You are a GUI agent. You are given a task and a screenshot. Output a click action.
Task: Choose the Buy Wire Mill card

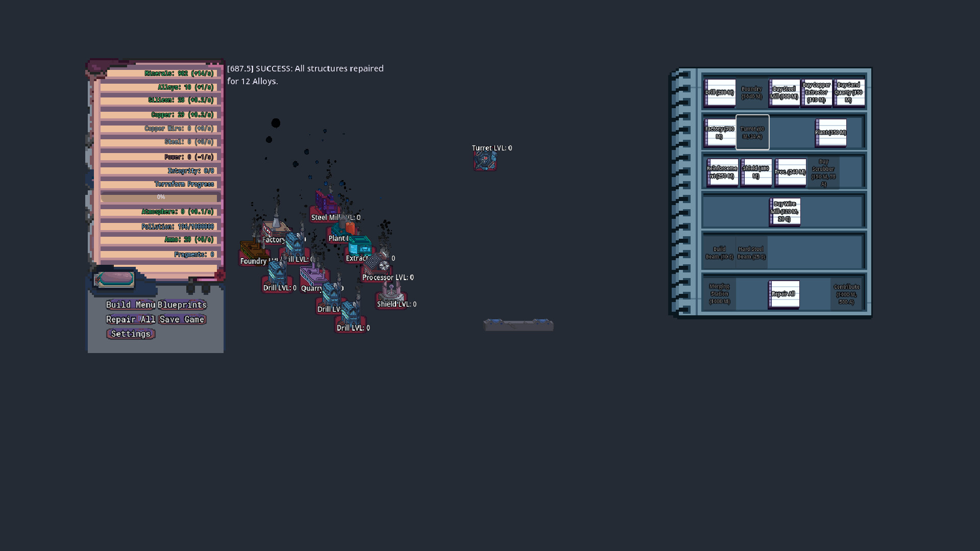click(784, 211)
